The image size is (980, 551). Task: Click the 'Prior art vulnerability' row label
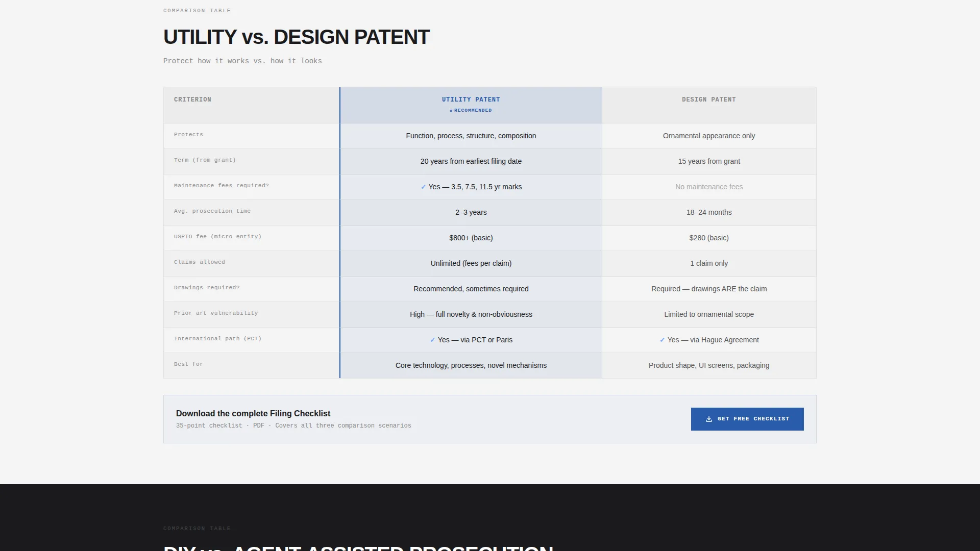pyautogui.click(x=216, y=313)
